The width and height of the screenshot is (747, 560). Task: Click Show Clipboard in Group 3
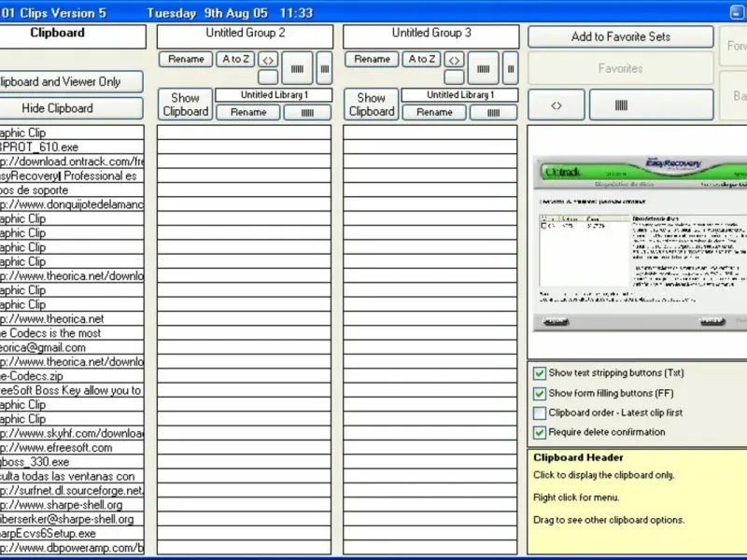click(x=371, y=105)
